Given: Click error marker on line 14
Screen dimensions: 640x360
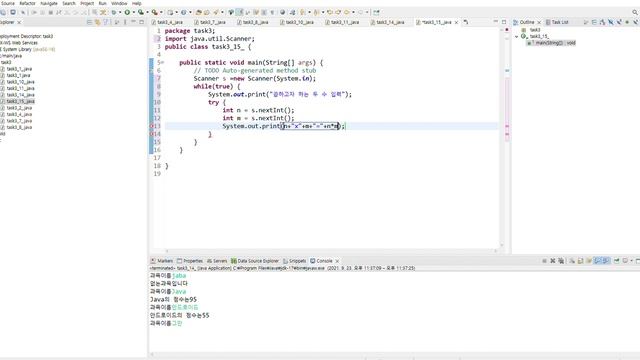Looking at the screenshot, I should pyautogui.click(x=152, y=134).
